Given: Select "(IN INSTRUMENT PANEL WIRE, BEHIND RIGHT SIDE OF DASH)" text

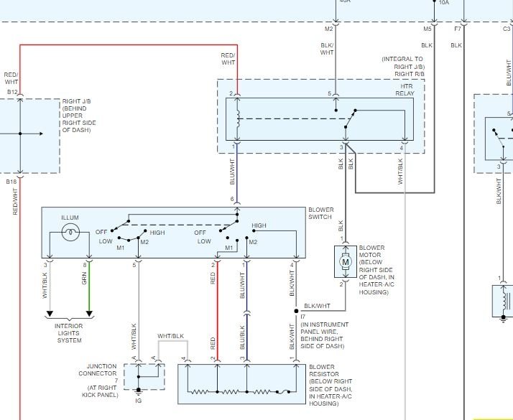Looking at the screenshot, I should click(x=324, y=335).
